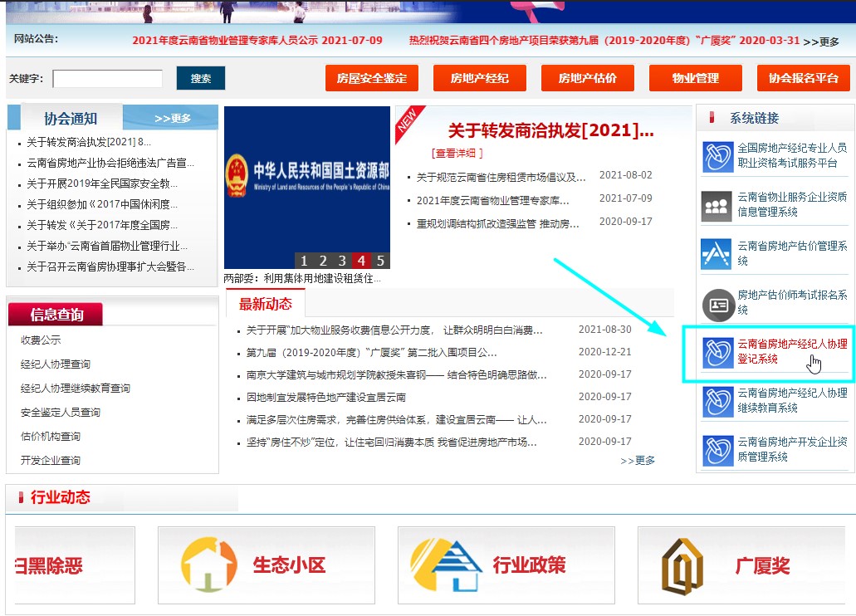Viewport: 856px width, 616px height.
Task: Open 云南省房地产经纪人协理登记系统 text link
Action: click(792, 351)
